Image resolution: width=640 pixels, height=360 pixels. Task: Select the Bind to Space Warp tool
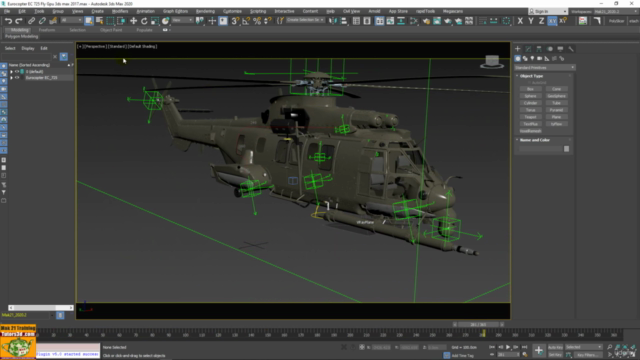pyautogui.click(x=53, y=21)
